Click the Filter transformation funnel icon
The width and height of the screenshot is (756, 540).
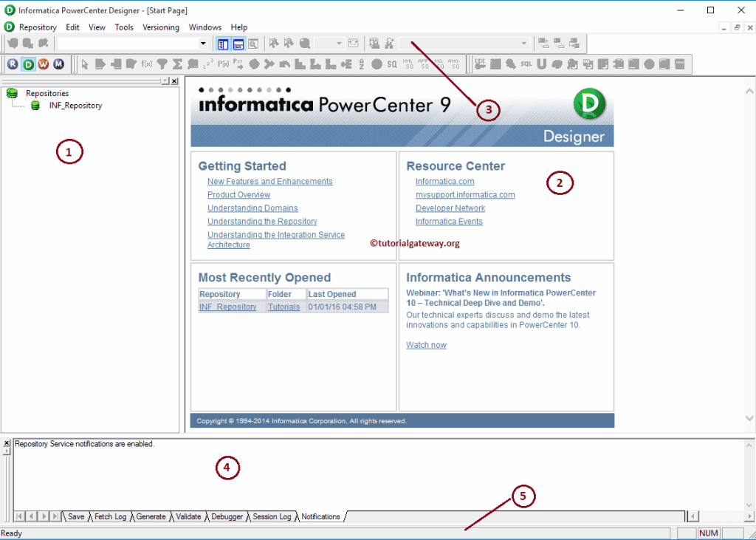click(x=161, y=64)
